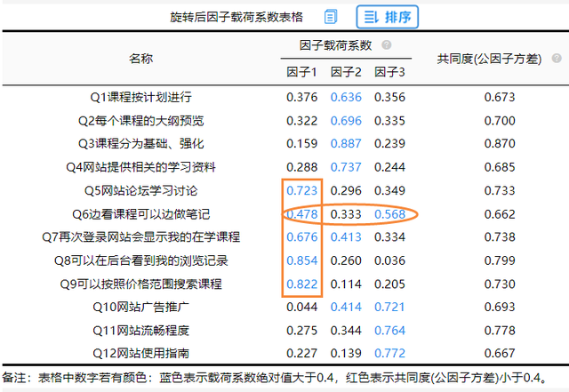Click the 备注 footnote text
The height and width of the screenshot is (392, 569).
pyautogui.click(x=275, y=378)
